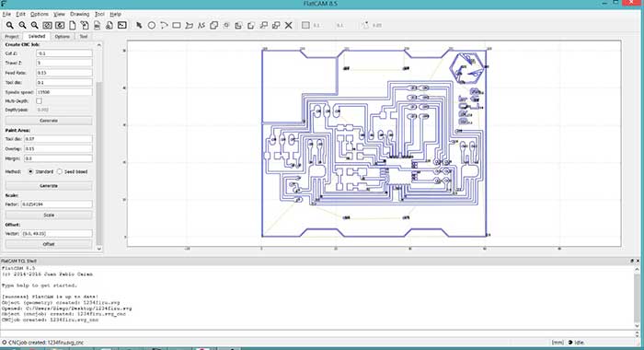Toggle the snap-to-grid icon

tap(305, 25)
